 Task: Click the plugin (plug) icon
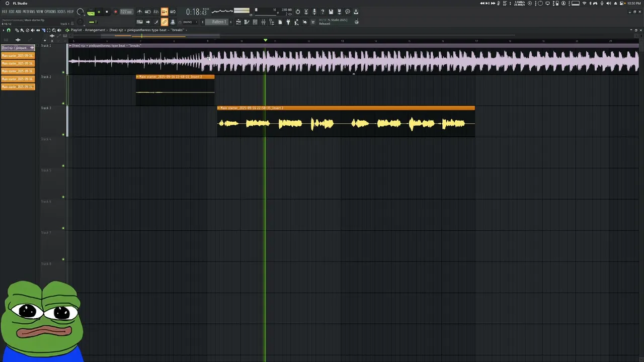coord(288,22)
